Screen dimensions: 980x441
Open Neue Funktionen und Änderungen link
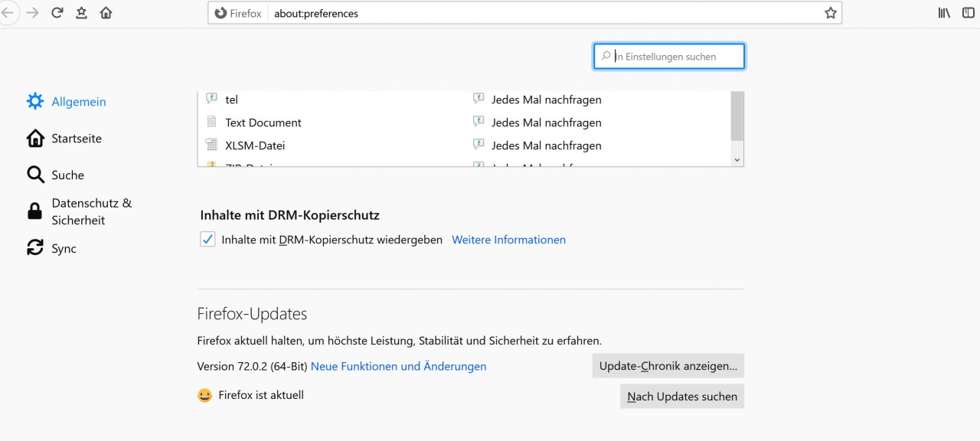point(398,366)
